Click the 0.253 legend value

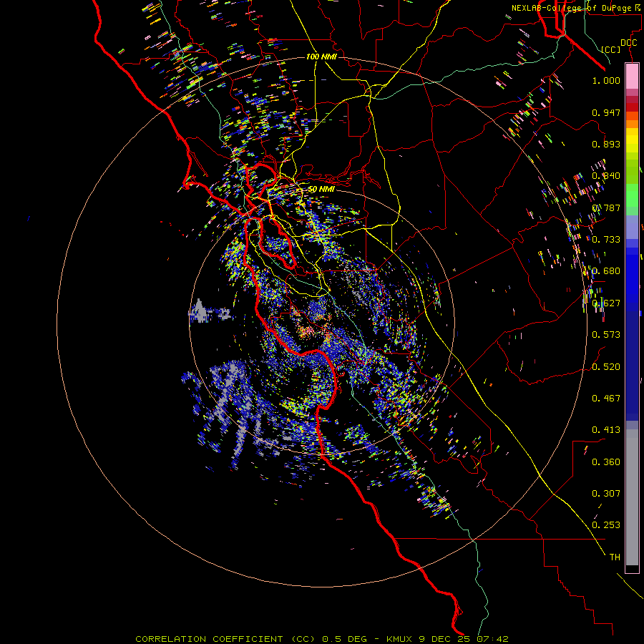(606, 525)
